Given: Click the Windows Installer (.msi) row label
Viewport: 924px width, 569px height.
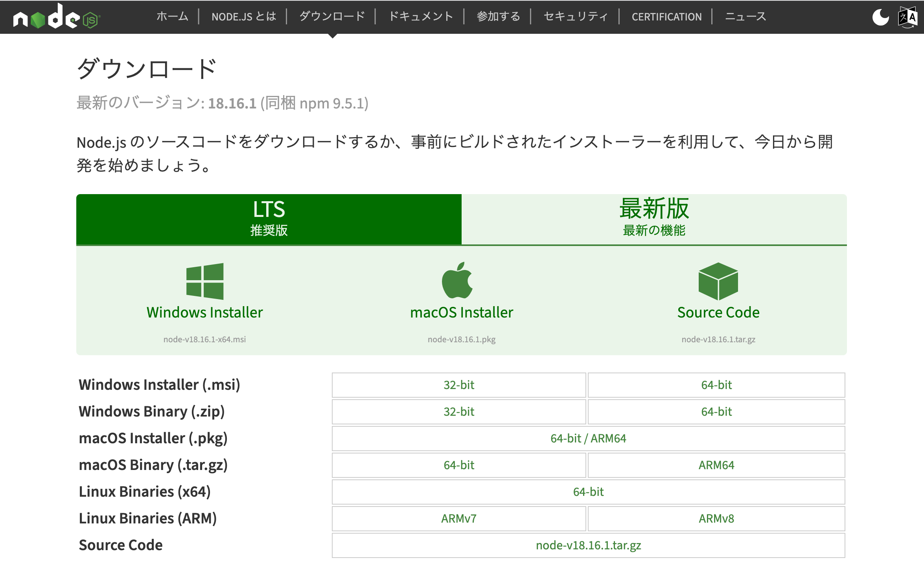Looking at the screenshot, I should click(x=159, y=385).
